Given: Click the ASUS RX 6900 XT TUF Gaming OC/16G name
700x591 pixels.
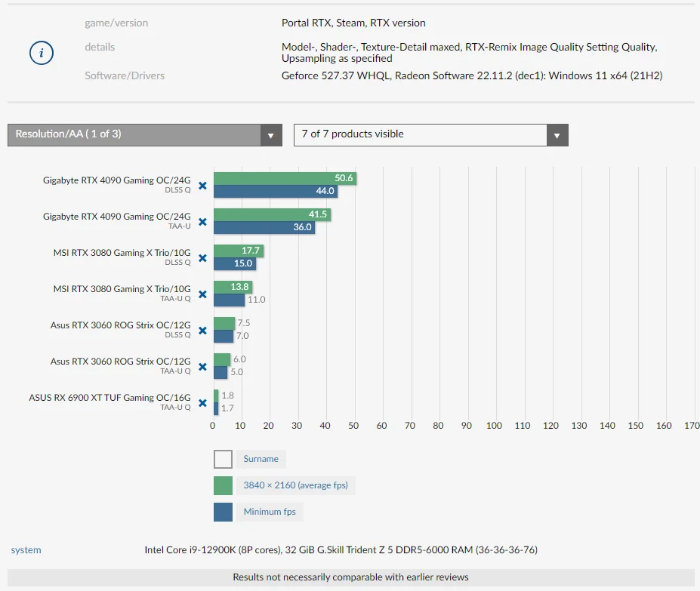Looking at the screenshot, I should 109,398.
